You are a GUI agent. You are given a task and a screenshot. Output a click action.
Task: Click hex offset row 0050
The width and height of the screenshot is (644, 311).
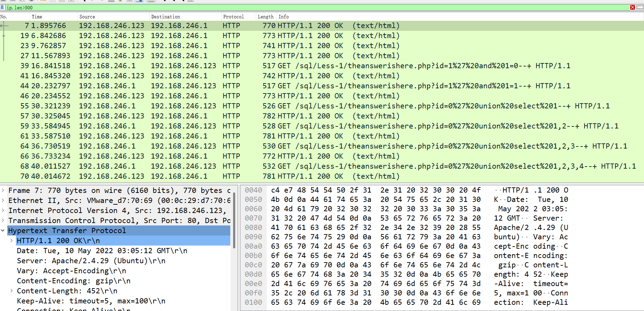pyautogui.click(x=254, y=199)
